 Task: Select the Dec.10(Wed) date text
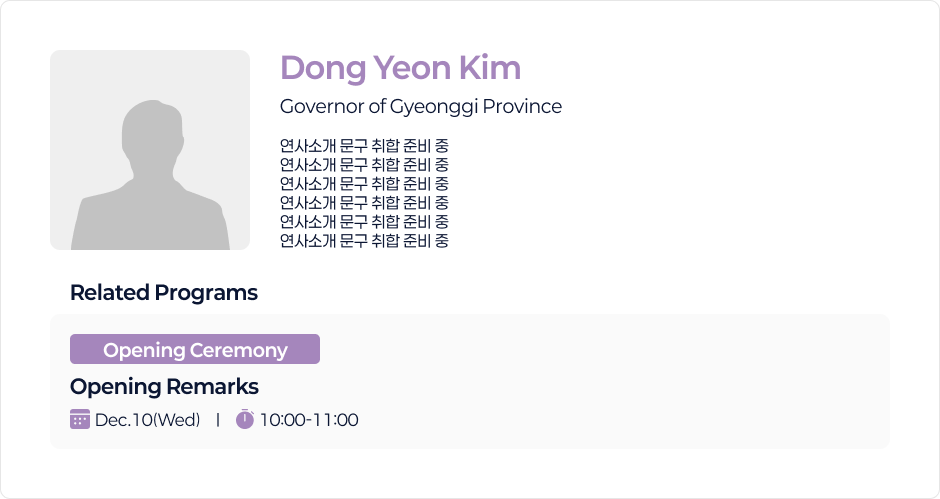pos(148,420)
